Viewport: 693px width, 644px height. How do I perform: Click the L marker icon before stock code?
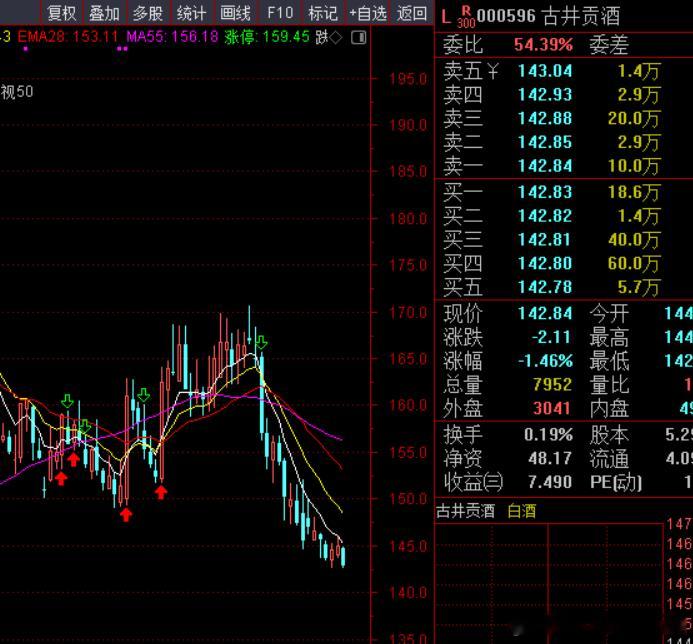(446, 17)
